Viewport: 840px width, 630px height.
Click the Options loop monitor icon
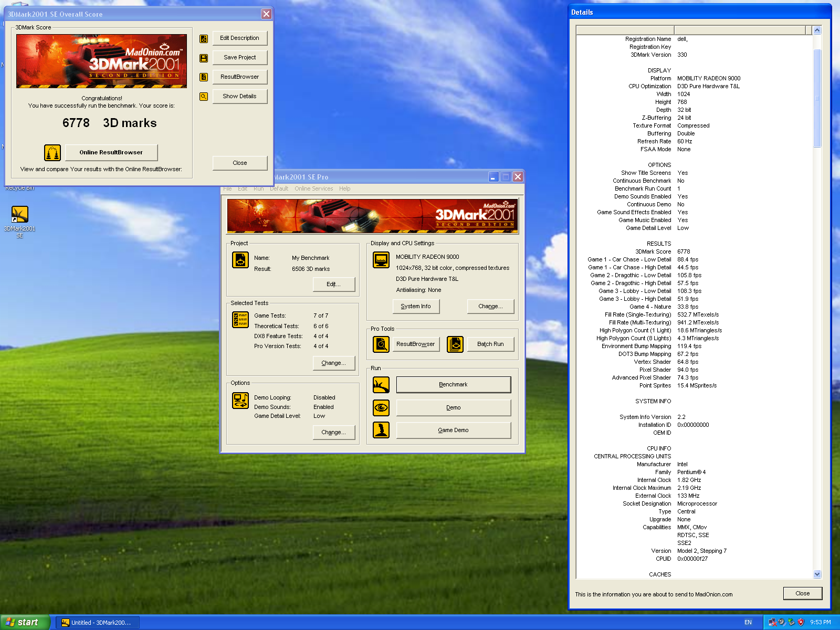(x=240, y=401)
